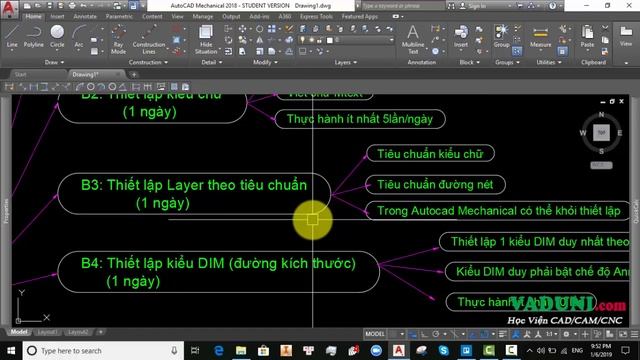Open the Construction Lines tool
Screen dimensions: 640x360
[x=149, y=39]
